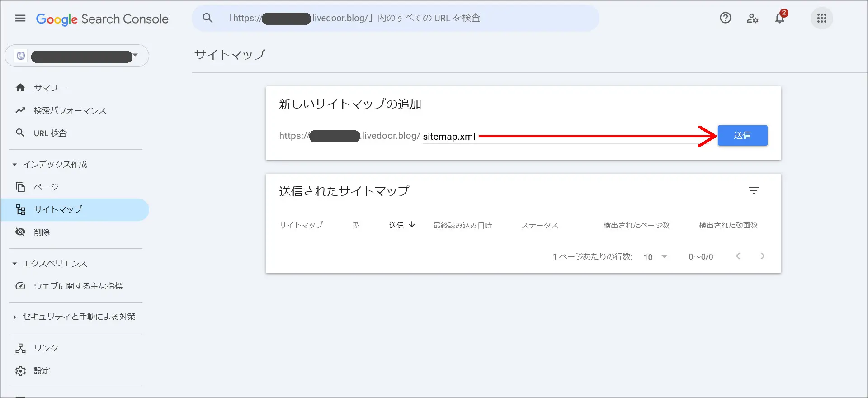This screenshot has height=398, width=868.
Task: Select サイトマップ in sidebar
Action: (75, 210)
